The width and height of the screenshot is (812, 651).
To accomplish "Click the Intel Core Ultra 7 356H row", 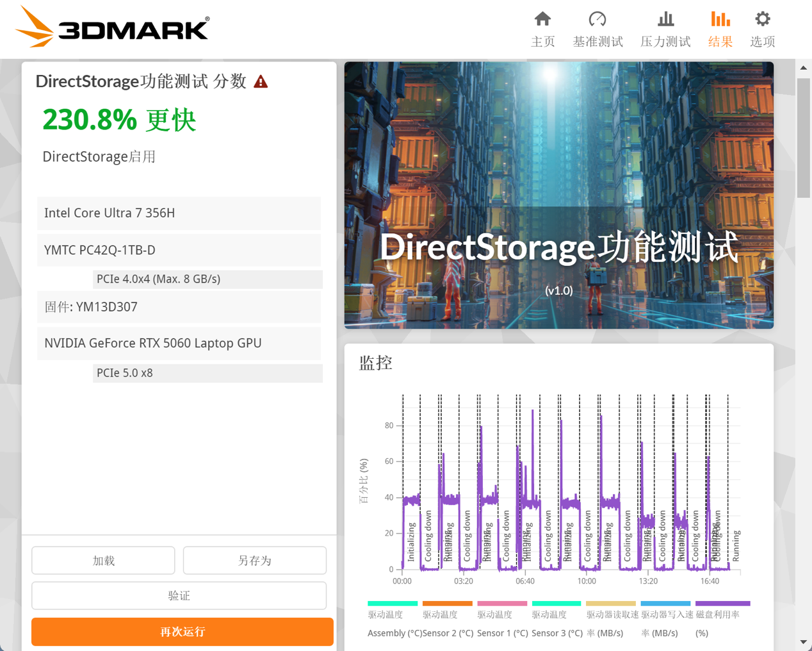I will pos(179,213).
